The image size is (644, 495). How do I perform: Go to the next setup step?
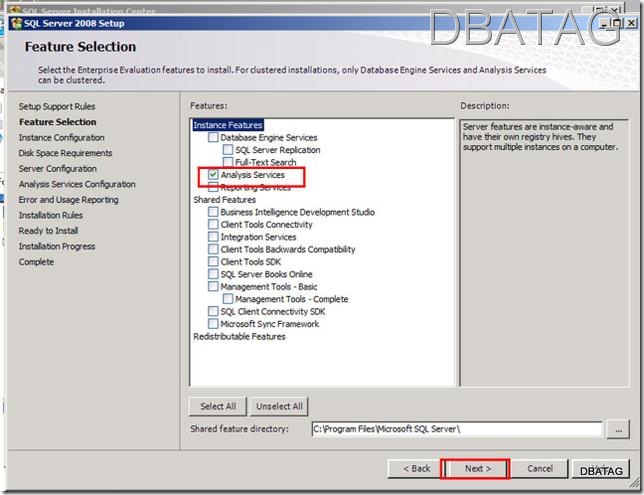pos(478,468)
